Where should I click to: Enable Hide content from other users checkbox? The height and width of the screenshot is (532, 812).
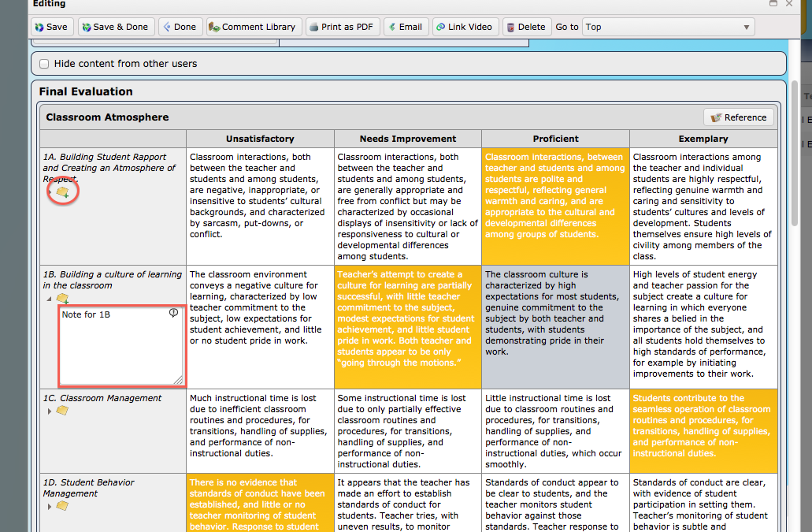pyautogui.click(x=45, y=64)
